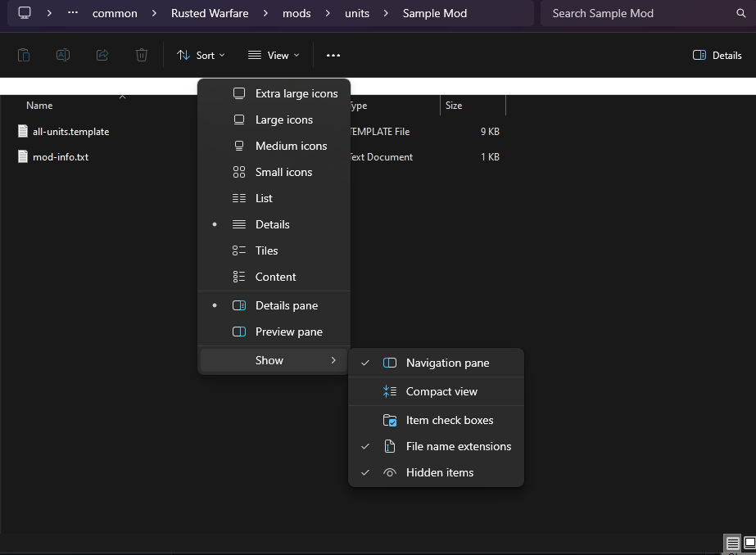Open the See more ellipsis menu
756x555 pixels.
point(333,56)
